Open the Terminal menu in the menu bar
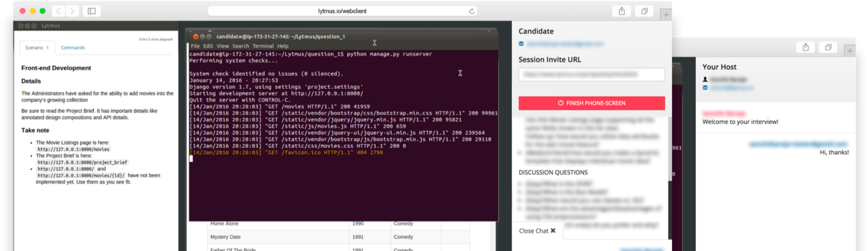 coord(263,46)
